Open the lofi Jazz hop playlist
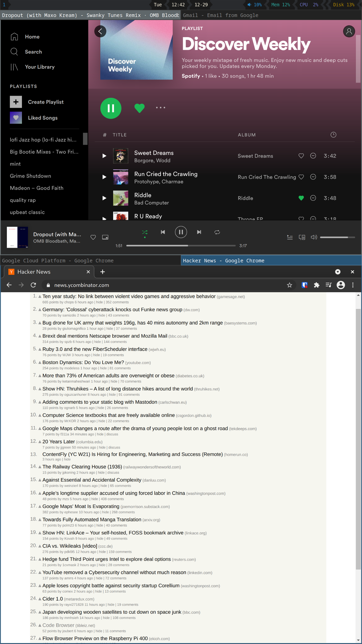 click(x=43, y=140)
